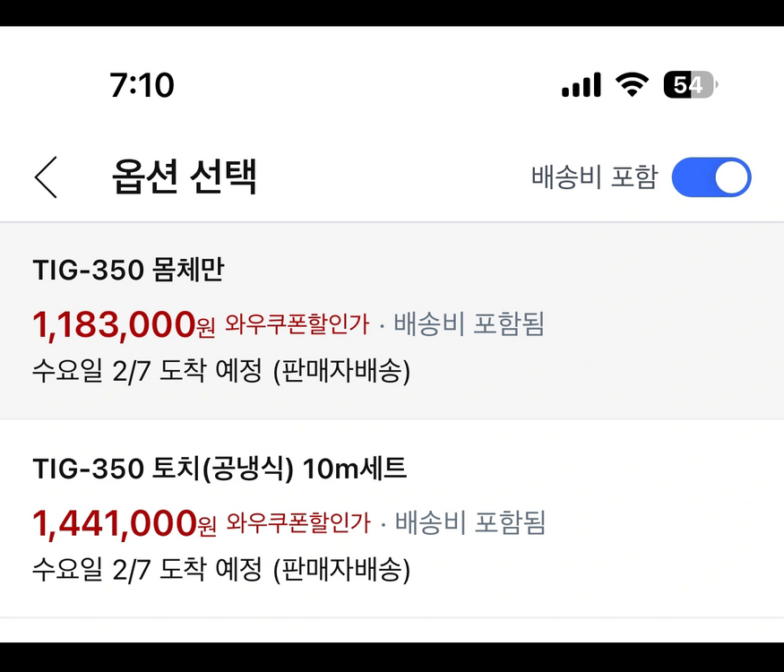784x672 pixels.
Task: Tap the blue toggle beside 배송비 포함
Action: 711,177
